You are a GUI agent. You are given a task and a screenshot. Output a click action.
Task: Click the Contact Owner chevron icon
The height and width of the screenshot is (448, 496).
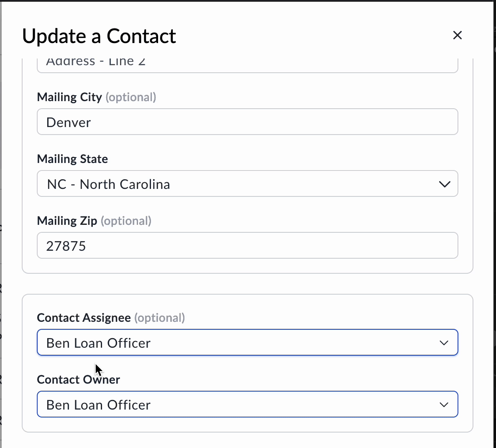tap(444, 404)
